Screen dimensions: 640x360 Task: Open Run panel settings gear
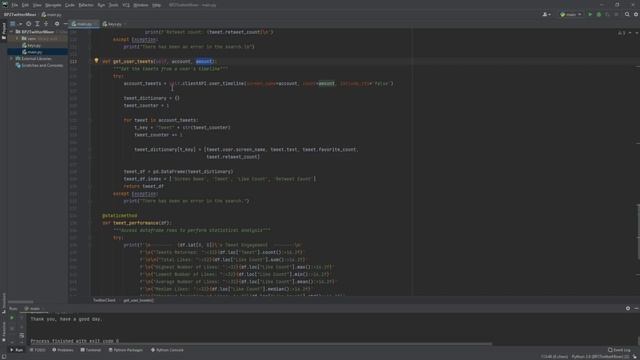(x=628, y=309)
